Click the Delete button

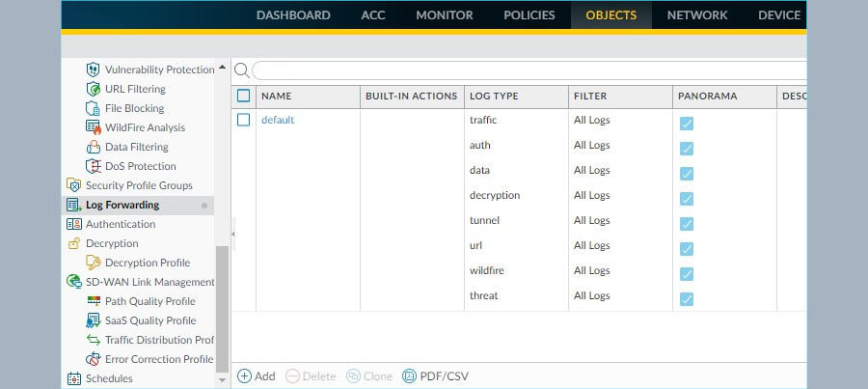pos(312,376)
